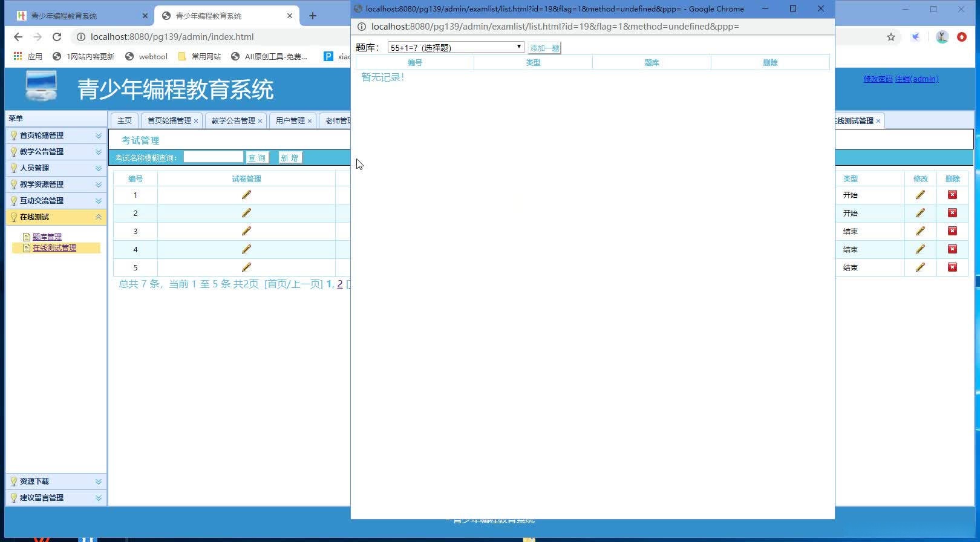Reload the index.html page
The width and height of the screenshot is (980, 542).
(57, 37)
